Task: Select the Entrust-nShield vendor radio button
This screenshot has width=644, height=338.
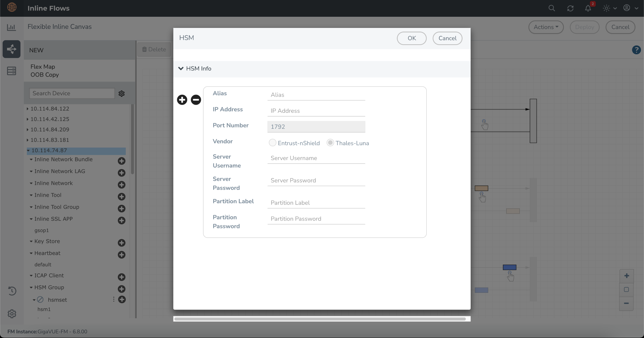Action: [x=273, y=143]
